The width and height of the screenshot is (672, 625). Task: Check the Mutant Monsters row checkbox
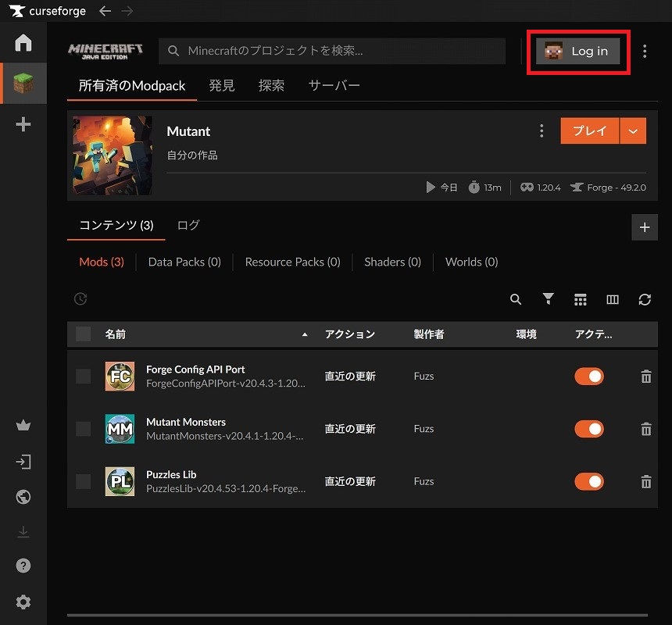coord(84,429)
